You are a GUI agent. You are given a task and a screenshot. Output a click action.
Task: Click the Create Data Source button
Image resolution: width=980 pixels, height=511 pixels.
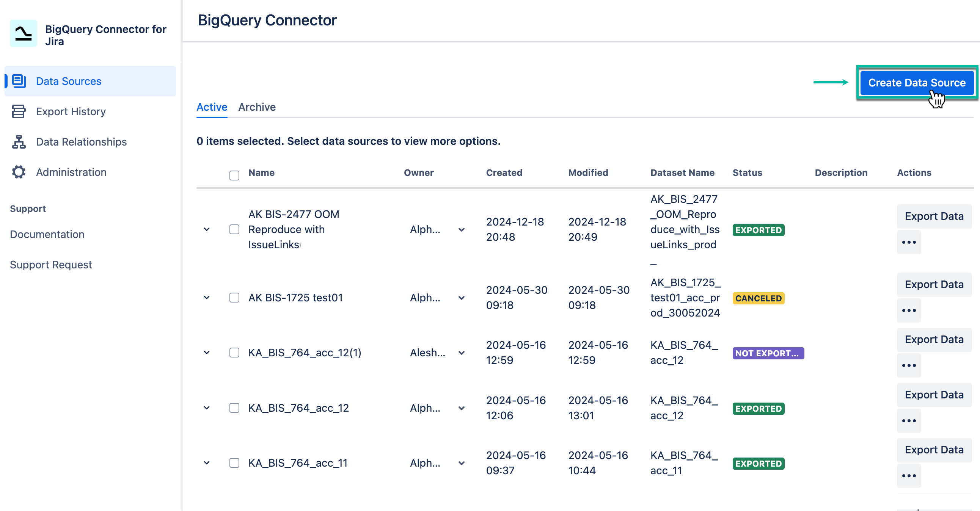click(917, 83)
